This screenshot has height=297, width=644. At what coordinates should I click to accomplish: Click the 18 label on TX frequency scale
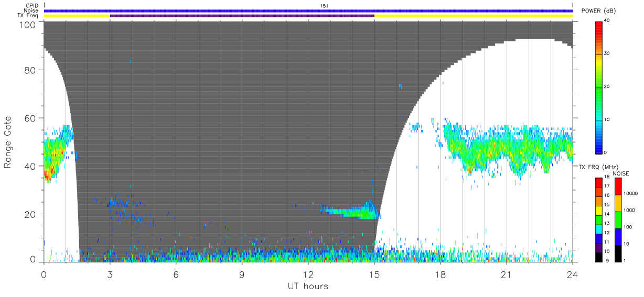607,177
